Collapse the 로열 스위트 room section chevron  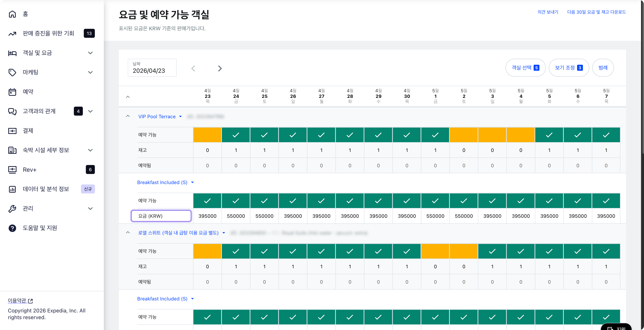128,233
